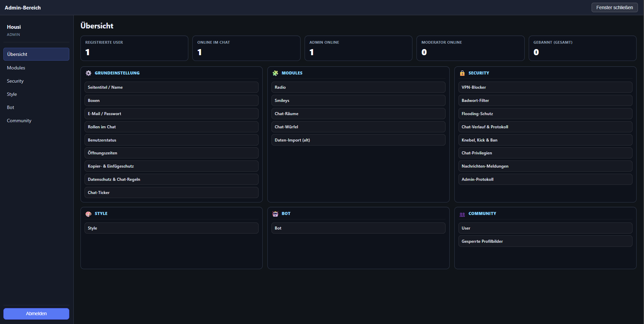Open the VPN-Blocker settings
Screen dimensions: 644x324
545,87
